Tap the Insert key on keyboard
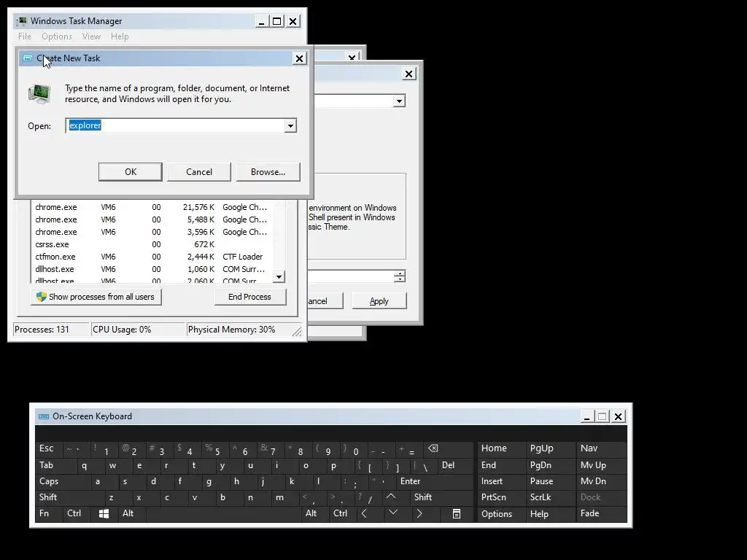The width and height of the screenshot is (747, 560). [x=500, y=481]
